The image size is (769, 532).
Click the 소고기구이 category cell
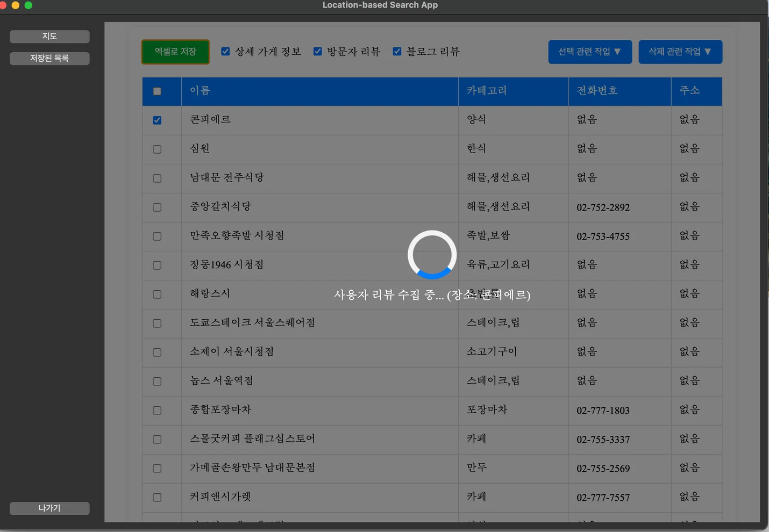pos(514,353)
